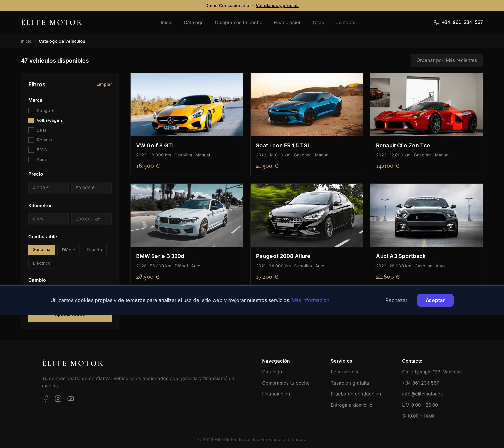Click the 'Ver planes y precios' link

277,5
